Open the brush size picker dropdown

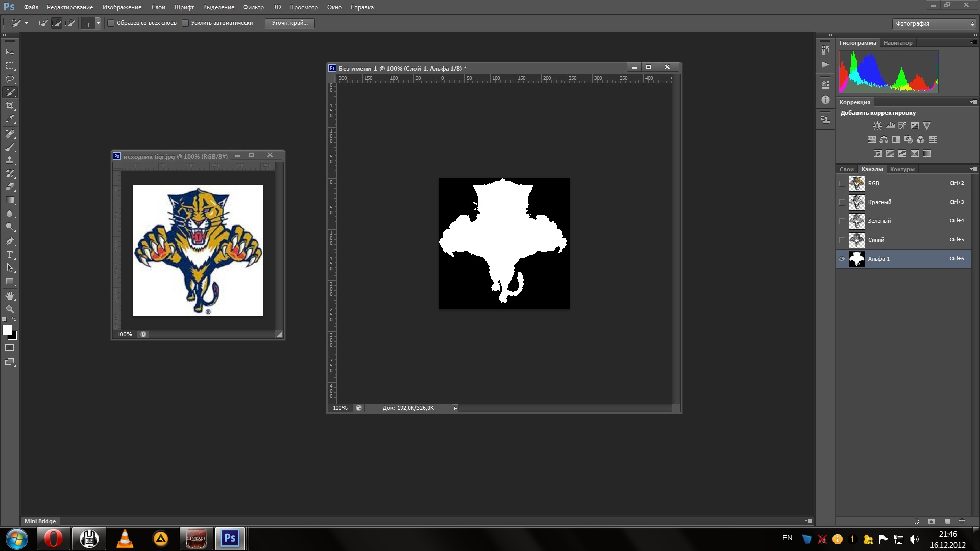[98, 23]
